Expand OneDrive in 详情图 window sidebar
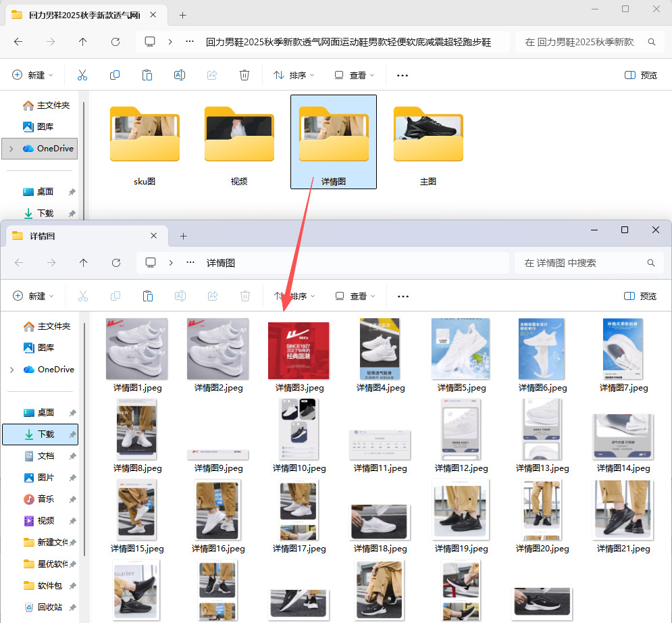 [12, 370]
